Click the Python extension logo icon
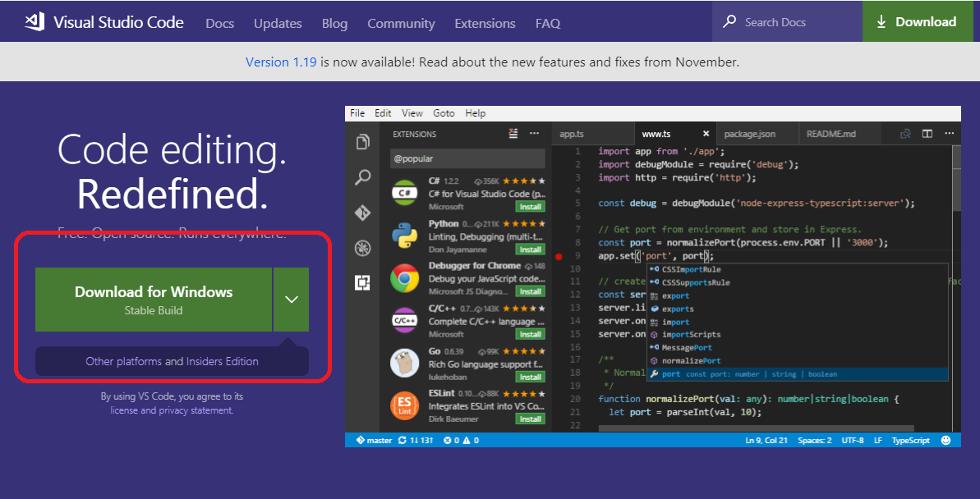 pos(404,236)
